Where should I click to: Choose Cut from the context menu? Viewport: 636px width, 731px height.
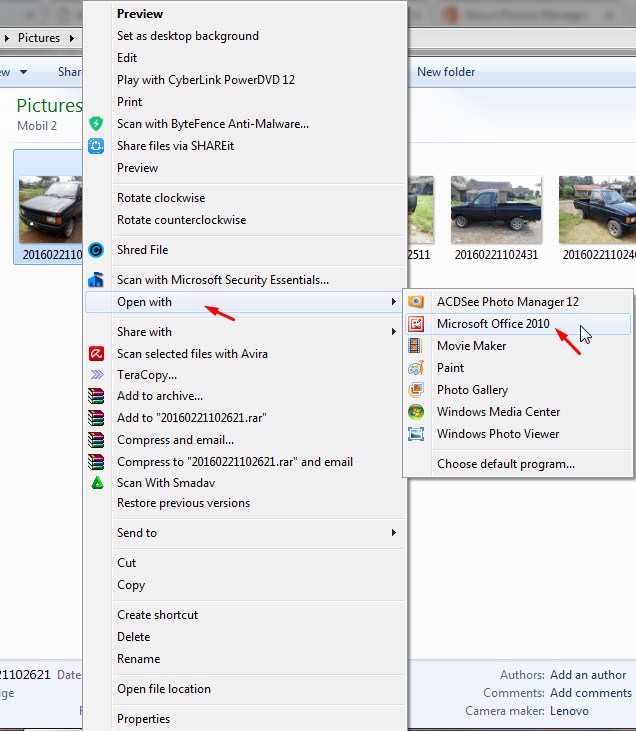[x=126, y=563]
